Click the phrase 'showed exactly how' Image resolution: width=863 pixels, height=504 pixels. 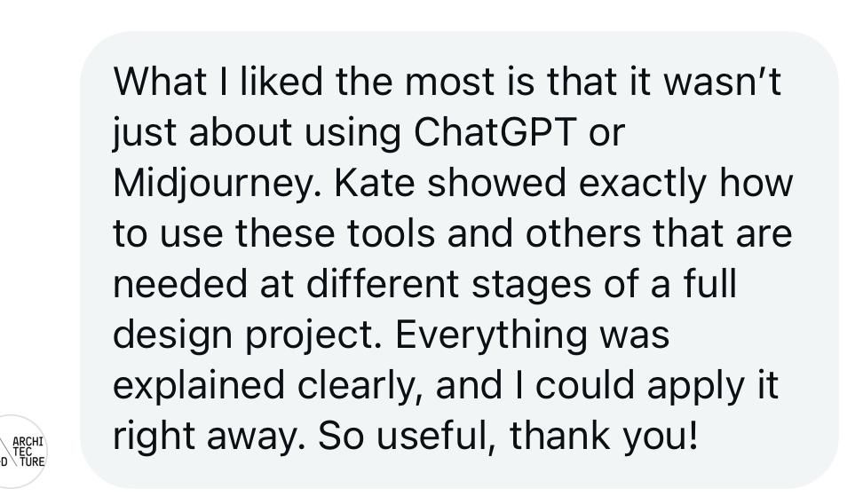pos(610,183)
